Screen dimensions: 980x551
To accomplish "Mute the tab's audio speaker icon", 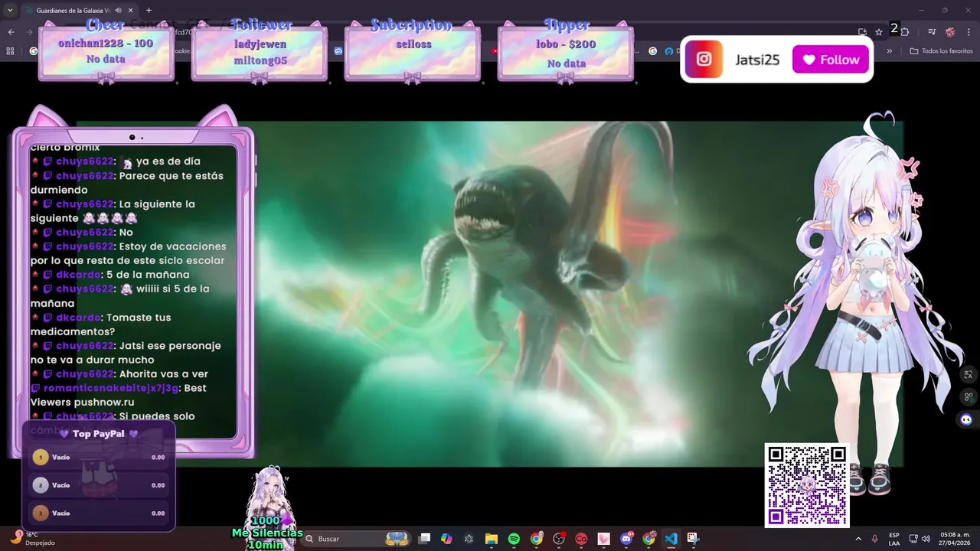I will click(117, 11).
